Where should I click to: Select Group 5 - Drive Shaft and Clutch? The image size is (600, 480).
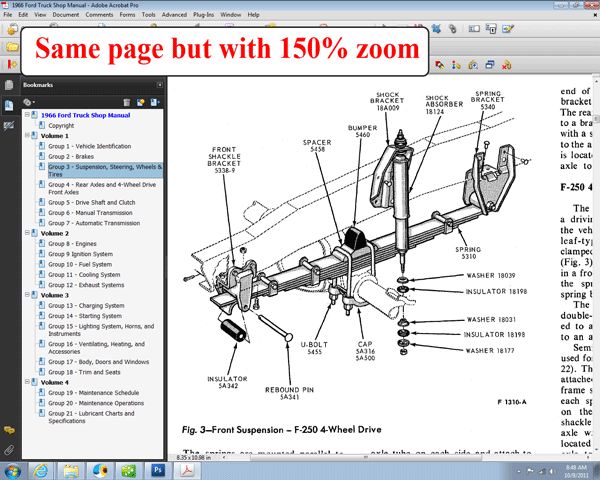pyautogui.click(x=91, y=202)
